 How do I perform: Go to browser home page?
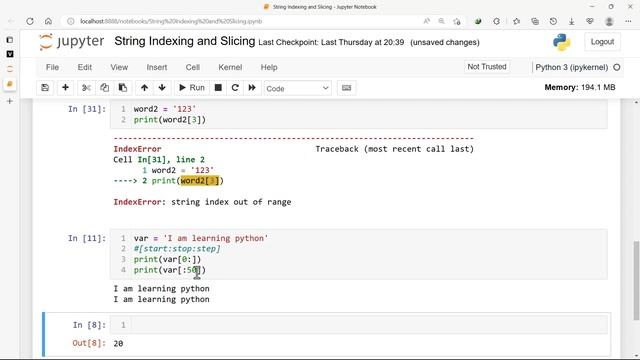49,21
